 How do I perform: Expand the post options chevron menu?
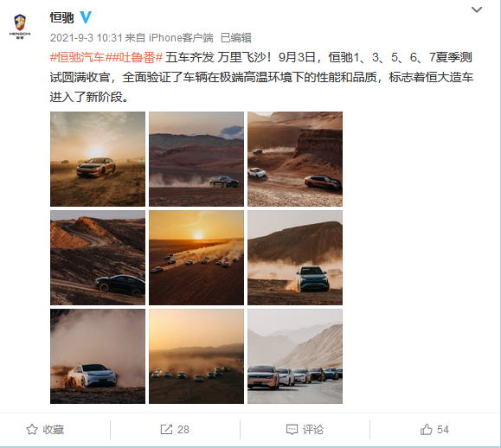point(477,10)
